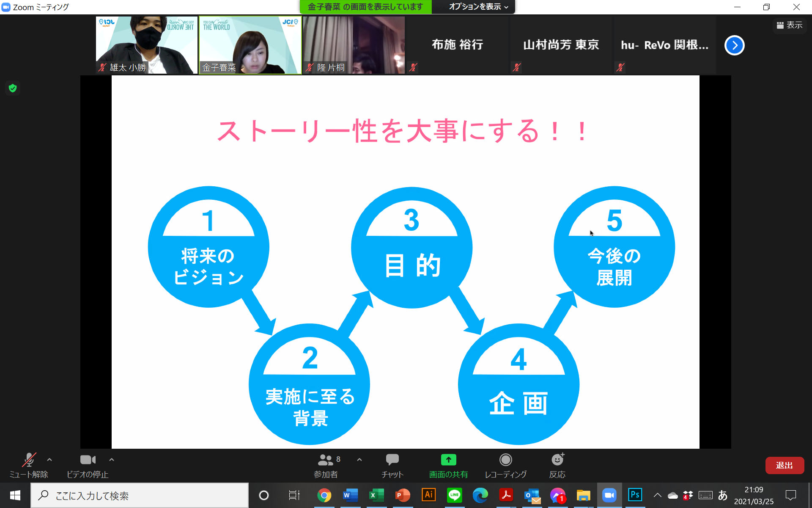The height and width of the screenshot is (508, 812).
Task: Open the 表示 view menu
Action: [x=789, y=25]
